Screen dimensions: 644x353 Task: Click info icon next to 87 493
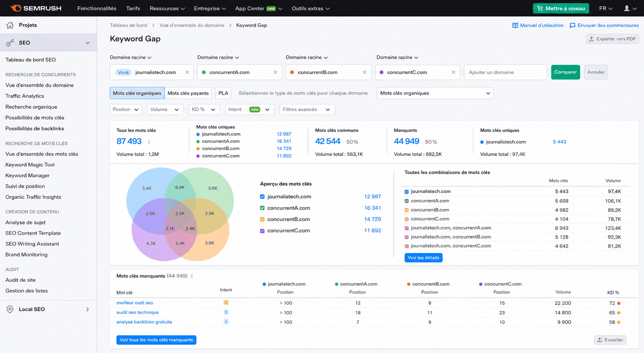[x=149, y=142]
